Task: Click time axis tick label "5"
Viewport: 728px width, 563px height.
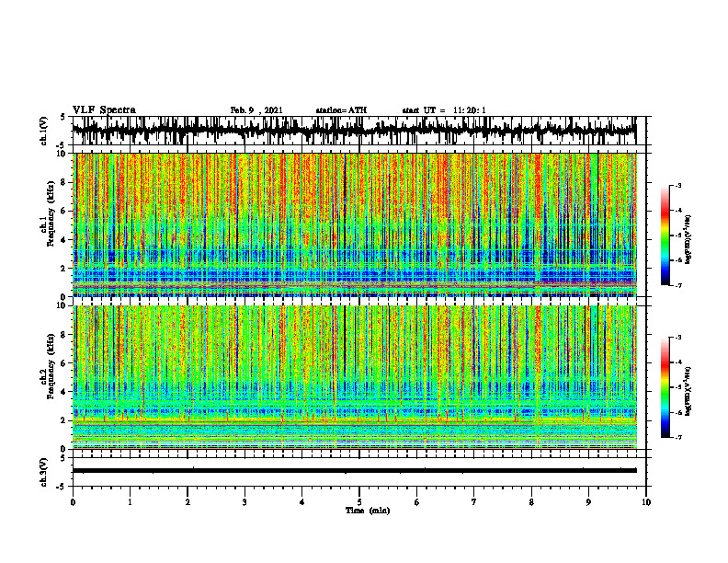Action: pos(359,502)
